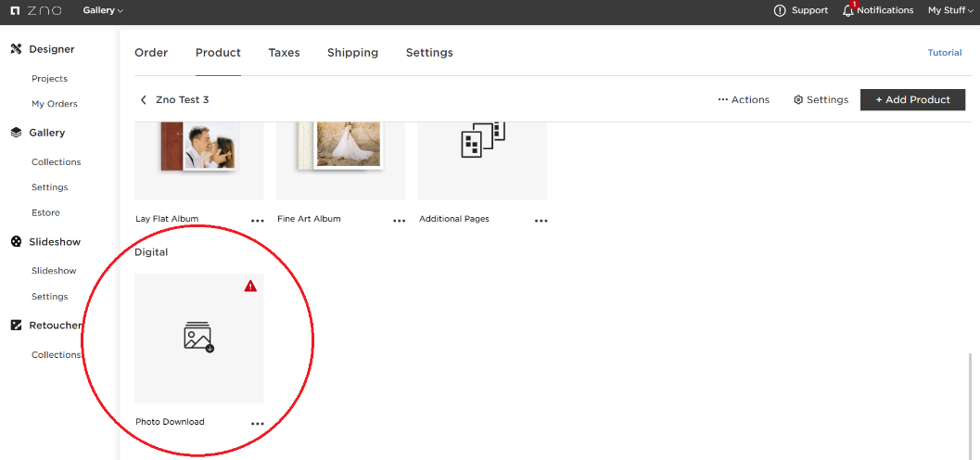Open price sheet Settings gear button

tap(821, 100)
